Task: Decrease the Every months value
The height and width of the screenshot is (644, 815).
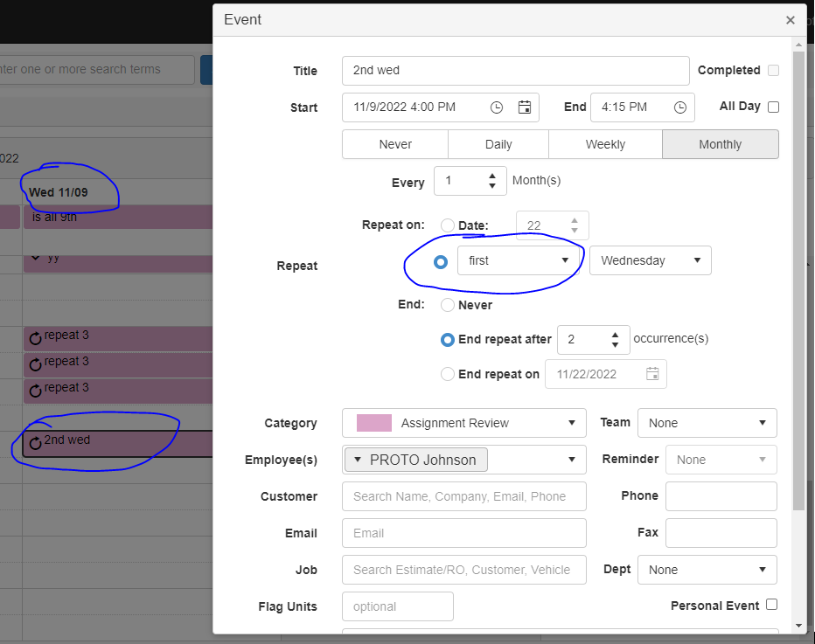Action: point(492,185)
